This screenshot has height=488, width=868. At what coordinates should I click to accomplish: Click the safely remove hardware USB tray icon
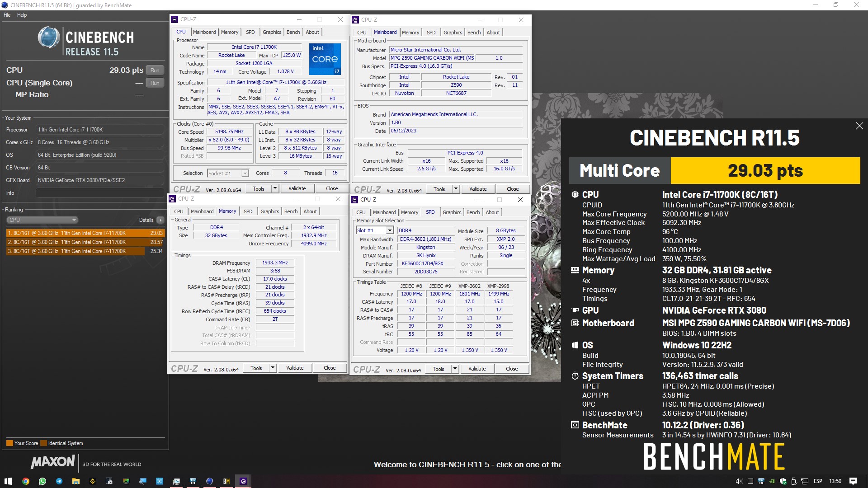pyautogui.click(x=794, y=481)
